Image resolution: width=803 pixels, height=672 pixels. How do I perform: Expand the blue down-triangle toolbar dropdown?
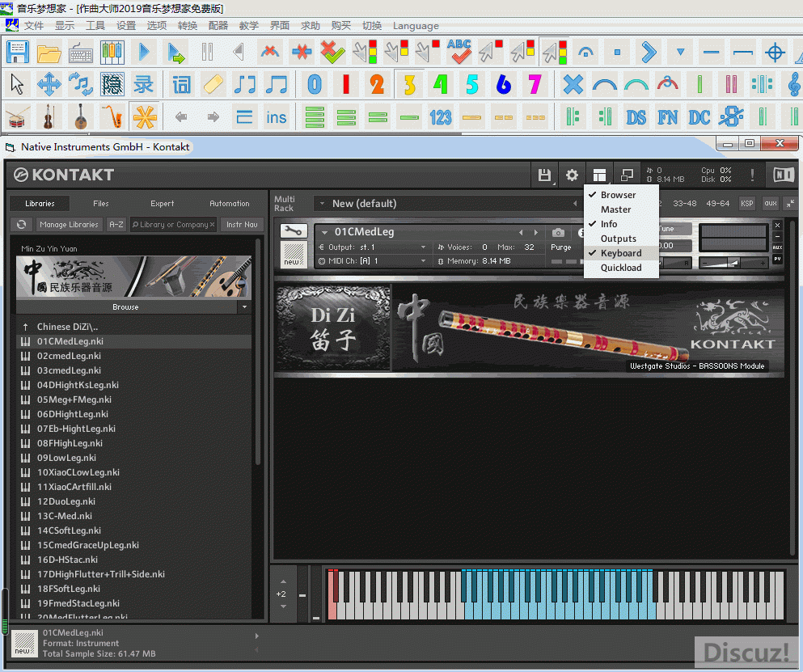(x=680, y=52)
